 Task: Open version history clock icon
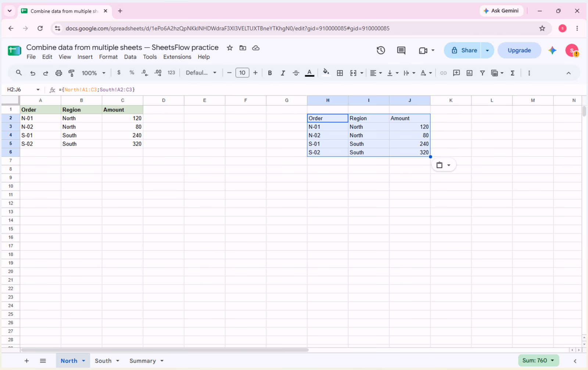pyautogui.click(x=381, y=50)
